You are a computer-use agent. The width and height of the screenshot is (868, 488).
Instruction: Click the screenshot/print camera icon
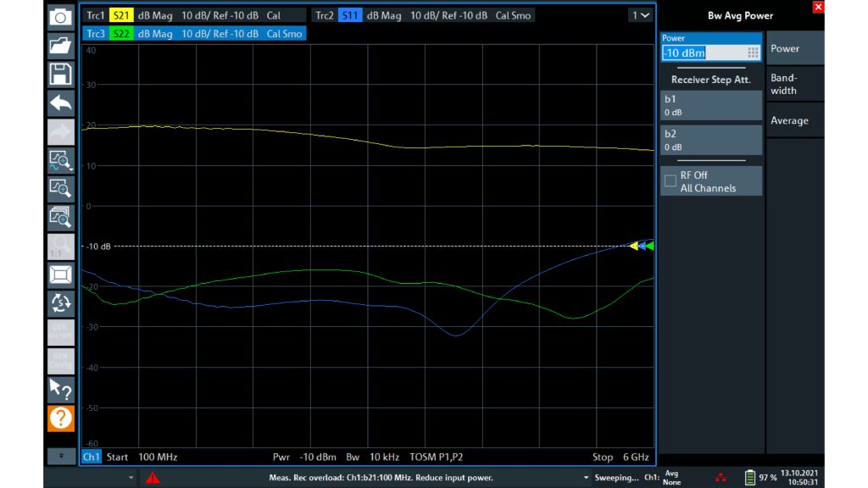(x=60, y=15)
